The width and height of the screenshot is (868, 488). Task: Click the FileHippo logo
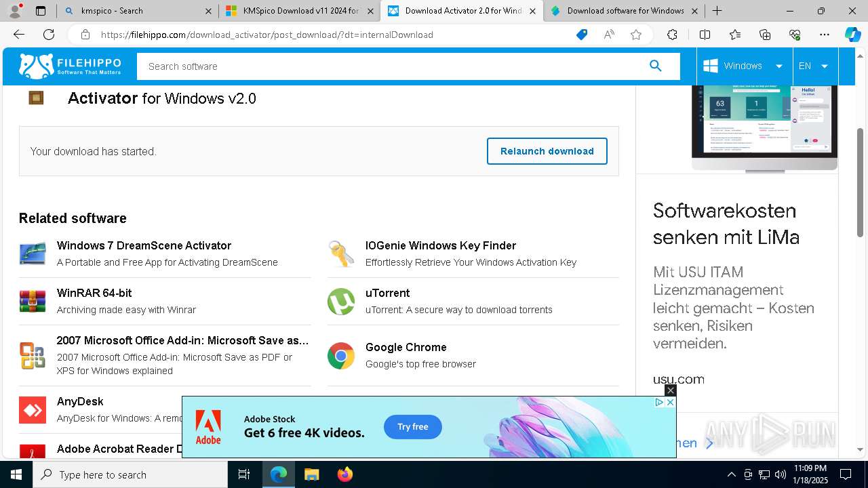[70, 66]
